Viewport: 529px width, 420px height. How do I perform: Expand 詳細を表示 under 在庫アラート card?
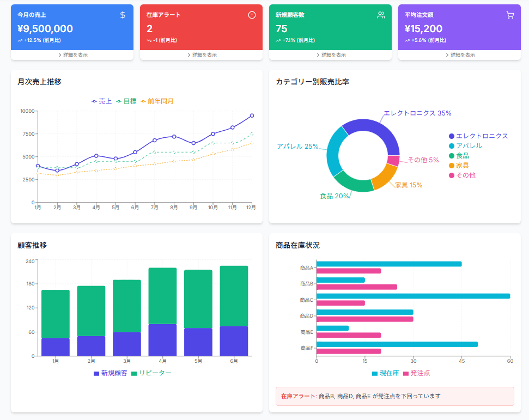point(202,55)
